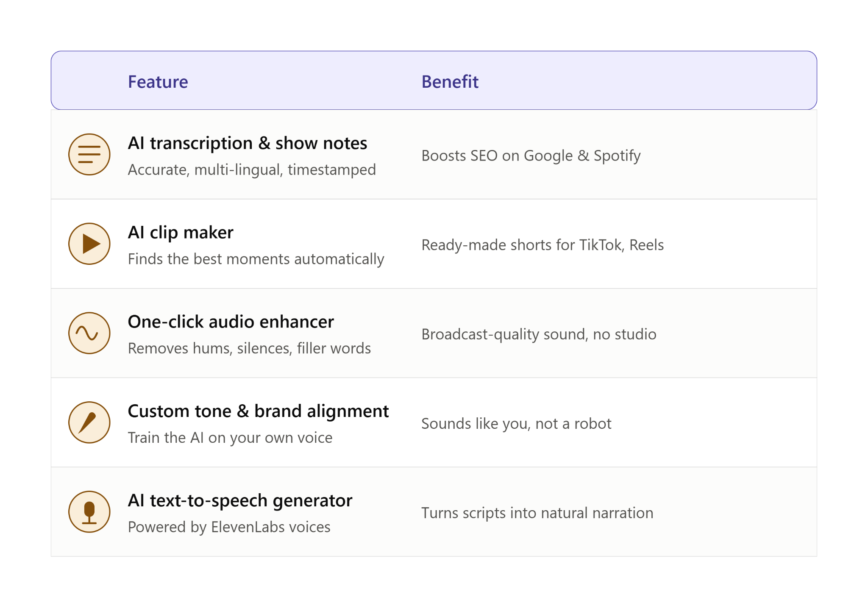
Task: Click the microphone text-to-speech icon
Action: coord(89,512)
